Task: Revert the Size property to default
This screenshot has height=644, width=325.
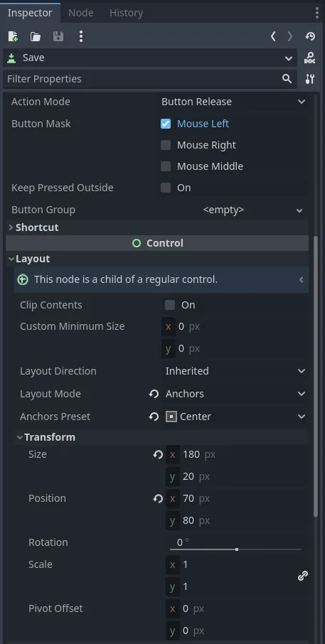Action: tap(158, 455)
